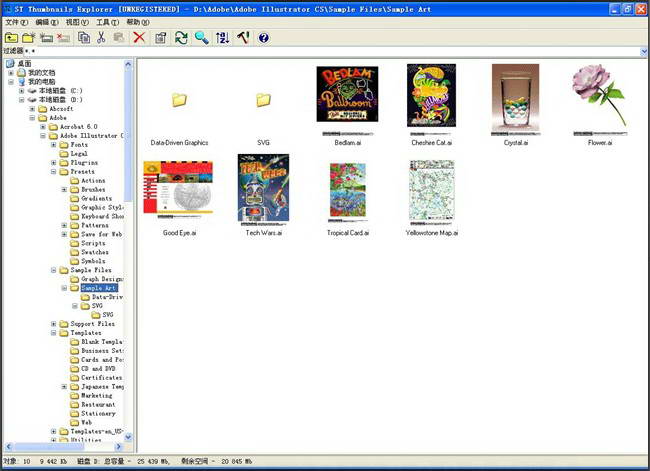Click the Data-Driven Graphics folder thumbnail

179,100
